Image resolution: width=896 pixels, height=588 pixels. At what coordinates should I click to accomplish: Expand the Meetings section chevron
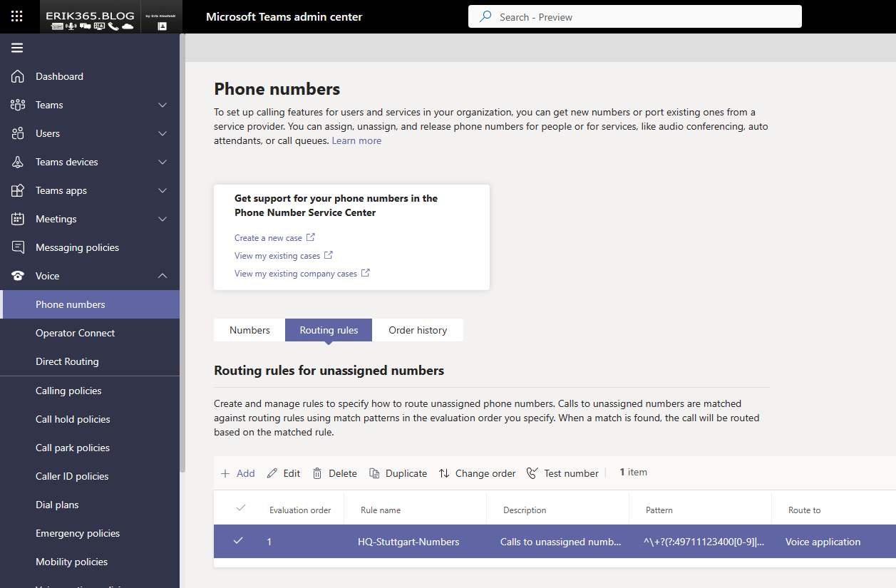[x=163, y=219]
